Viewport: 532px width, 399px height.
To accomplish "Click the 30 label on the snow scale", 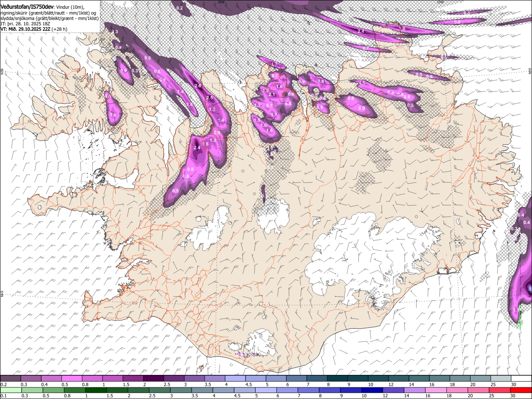I will point(513,384).
